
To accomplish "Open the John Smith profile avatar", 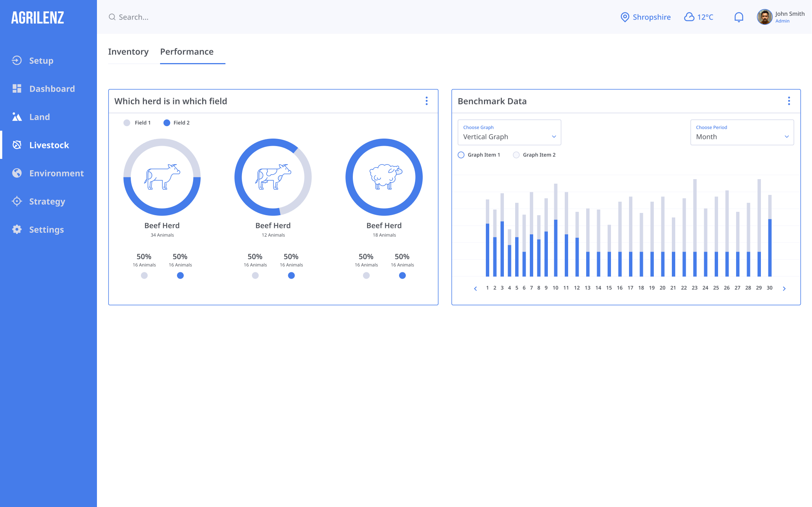I will click(764, 17).
